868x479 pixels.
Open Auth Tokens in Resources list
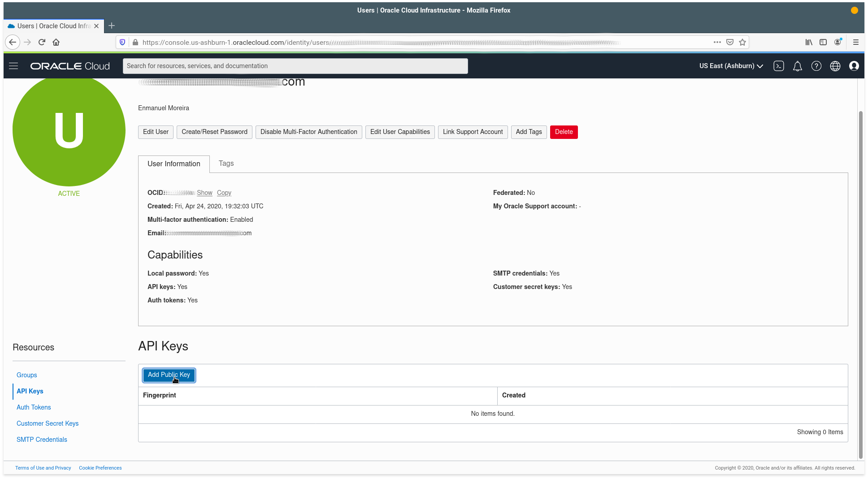click(x=34, y=407)
